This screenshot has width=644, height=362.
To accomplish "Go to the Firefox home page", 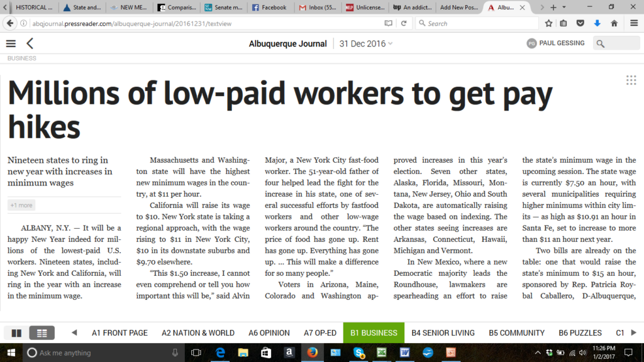I will (614, 23).
